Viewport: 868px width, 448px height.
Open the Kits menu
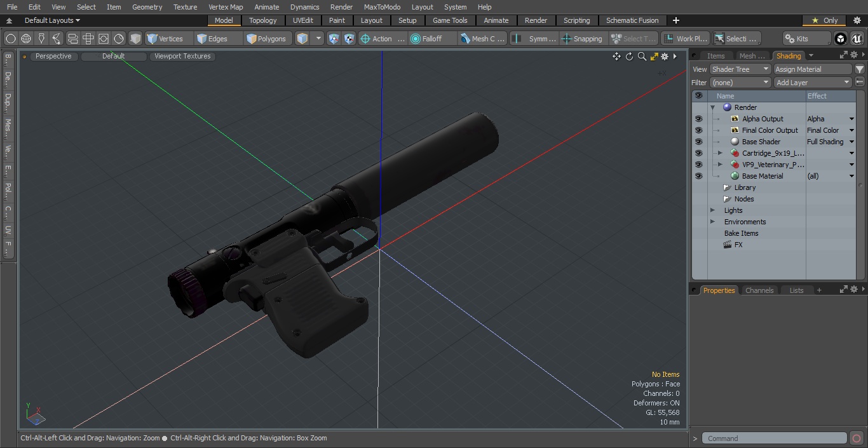[x=806, y=39]
